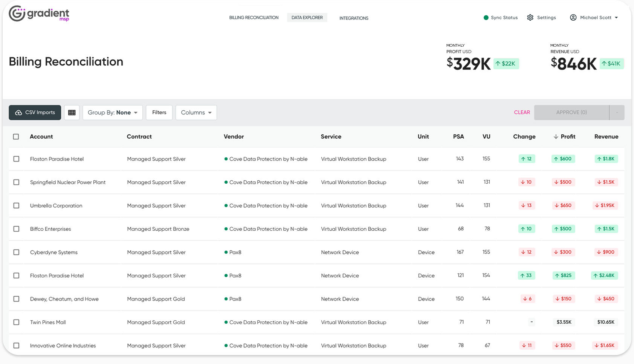The image size is (634, 364).
Task: Click the Unit column header
Action: [x=423, y=137]
